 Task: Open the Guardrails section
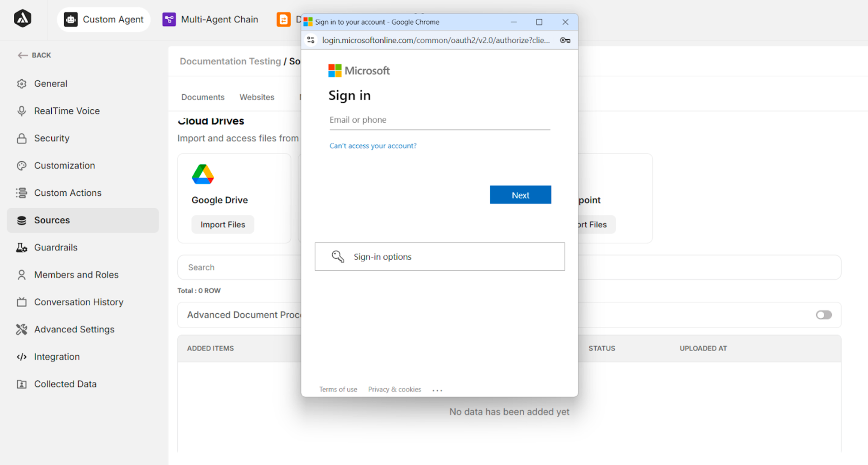(56, 247)
